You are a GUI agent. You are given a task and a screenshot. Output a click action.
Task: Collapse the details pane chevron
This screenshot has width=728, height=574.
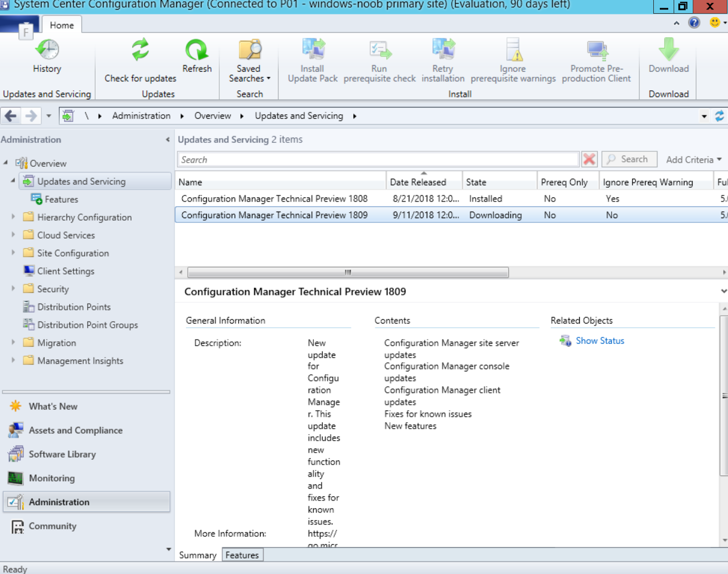(724, 291)
